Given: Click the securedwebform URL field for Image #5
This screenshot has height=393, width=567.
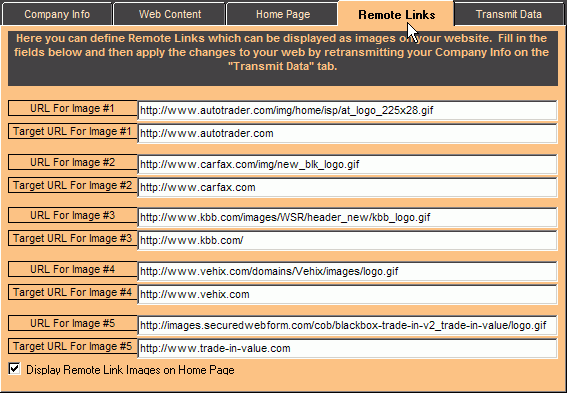Looking at the screenshot, I should tap(347, 325).
